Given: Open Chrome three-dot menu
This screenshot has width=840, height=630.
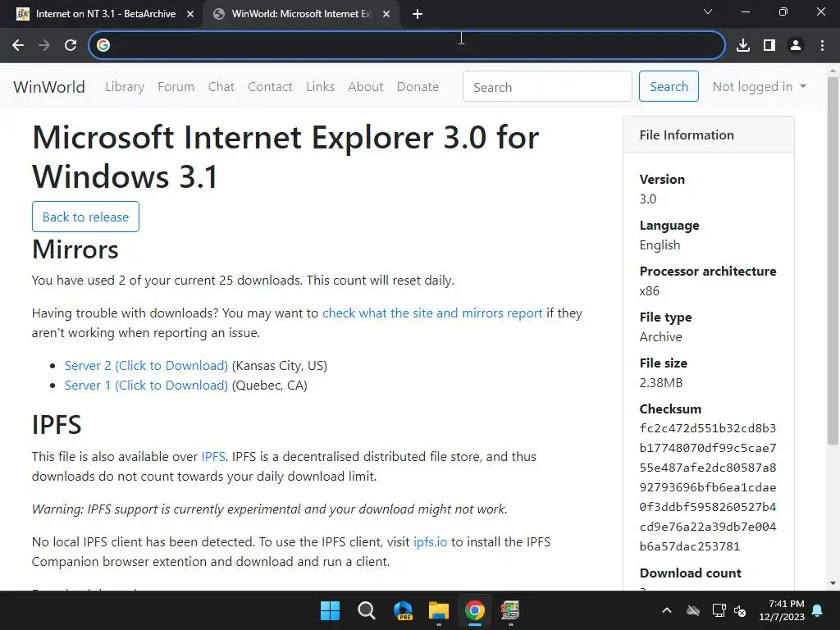Looking at the screenshot, I should coord(822,45).
